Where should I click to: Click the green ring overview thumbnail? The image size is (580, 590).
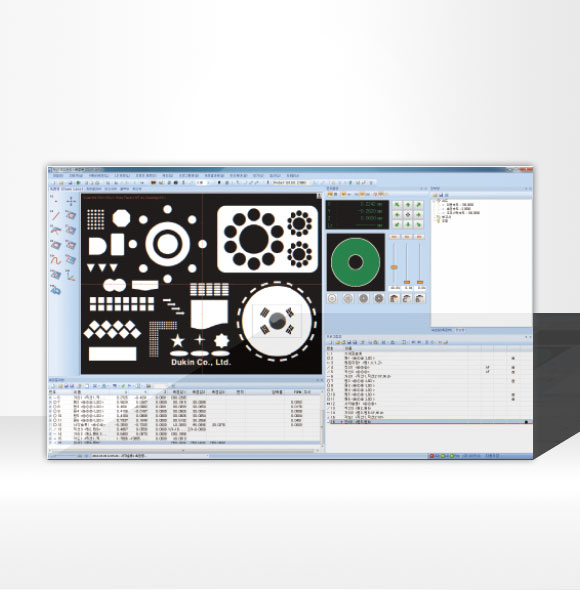coord(356,262)
